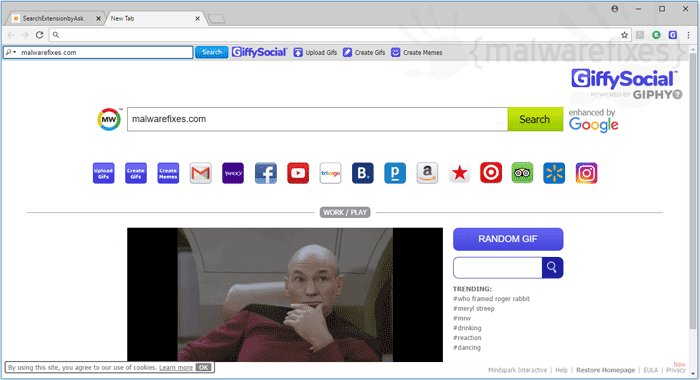700x380 pixels.
Task: Focus the toolbar search field
Action: point(98,52)
